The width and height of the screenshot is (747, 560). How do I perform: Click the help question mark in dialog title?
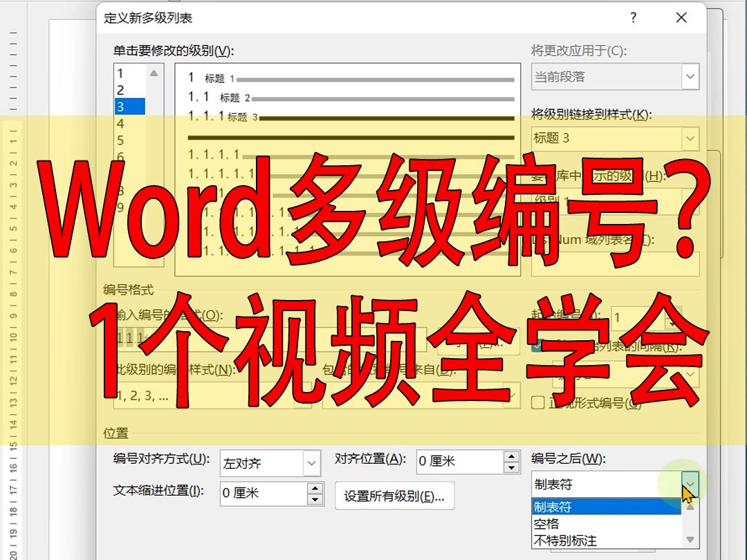pyautogui.click(x=633, y=17)
